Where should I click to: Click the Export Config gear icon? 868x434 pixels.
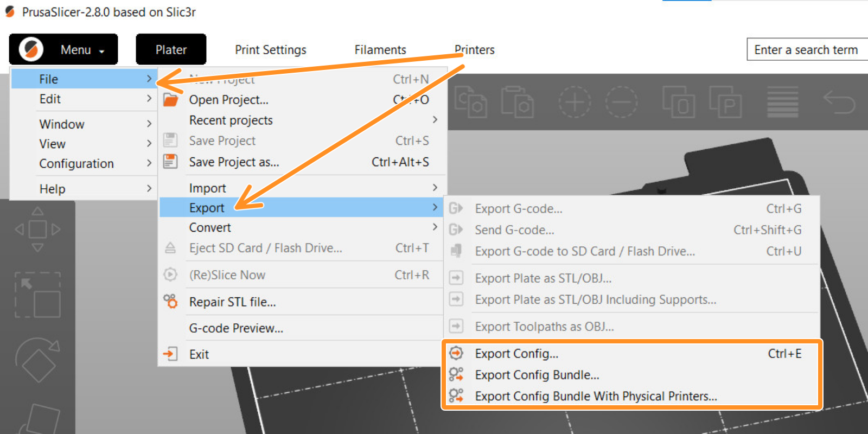point(456,353)
